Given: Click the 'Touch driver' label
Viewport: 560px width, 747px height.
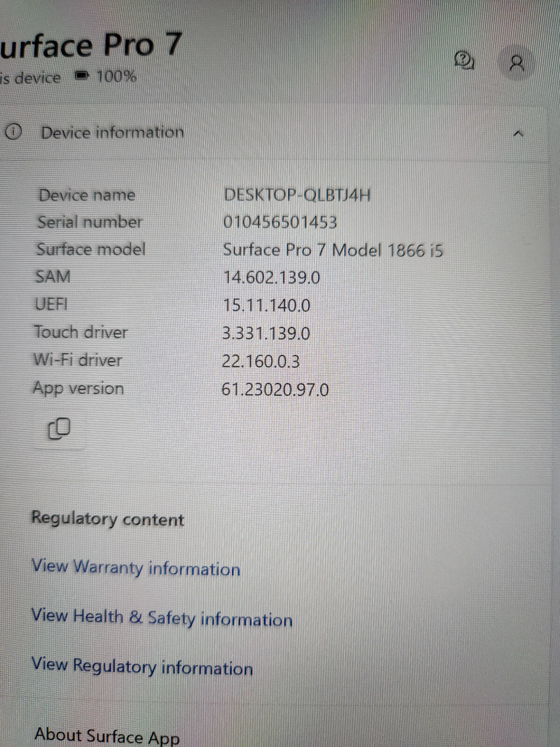Looking at the screenshot, I should [80, 332].
